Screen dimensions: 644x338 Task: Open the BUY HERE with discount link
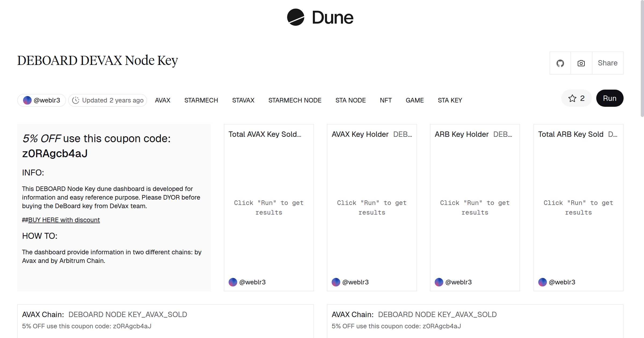(64, 220)
